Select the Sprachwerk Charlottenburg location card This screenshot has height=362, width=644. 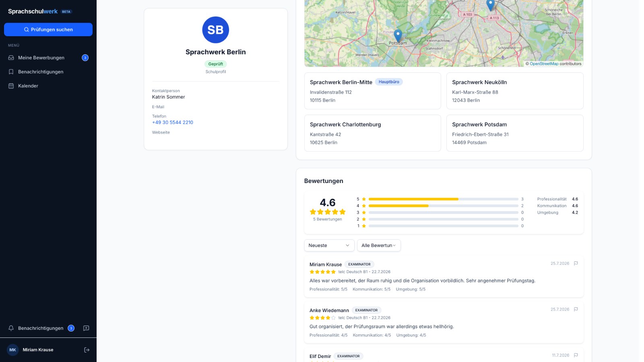coord(372,133)
